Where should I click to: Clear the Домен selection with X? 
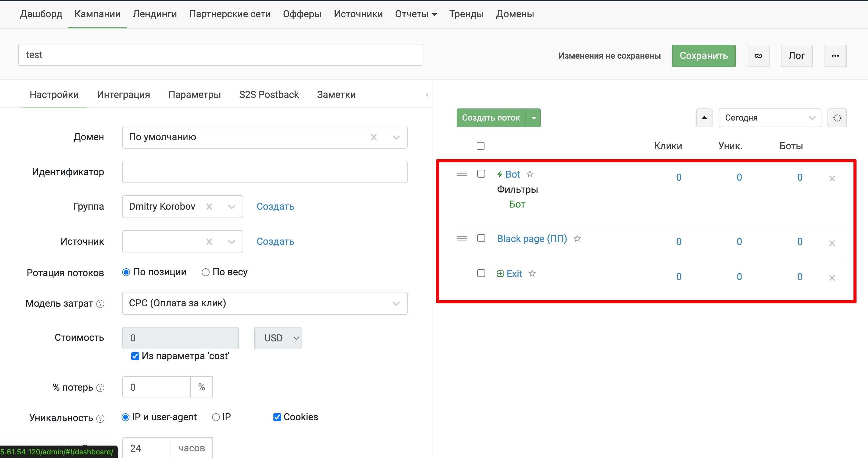374,137
